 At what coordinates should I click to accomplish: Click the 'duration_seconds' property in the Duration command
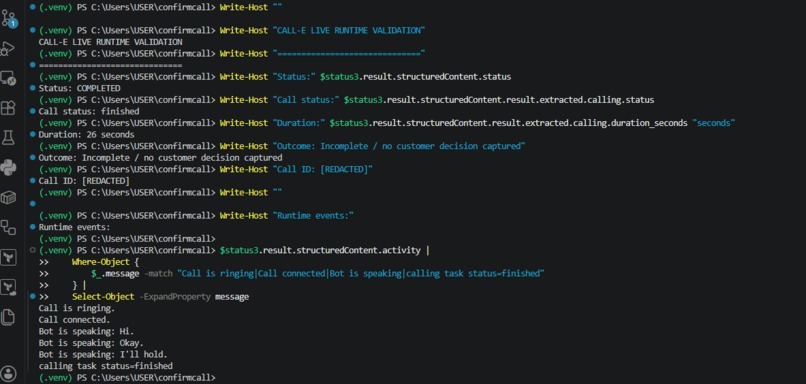pos(648,123)
